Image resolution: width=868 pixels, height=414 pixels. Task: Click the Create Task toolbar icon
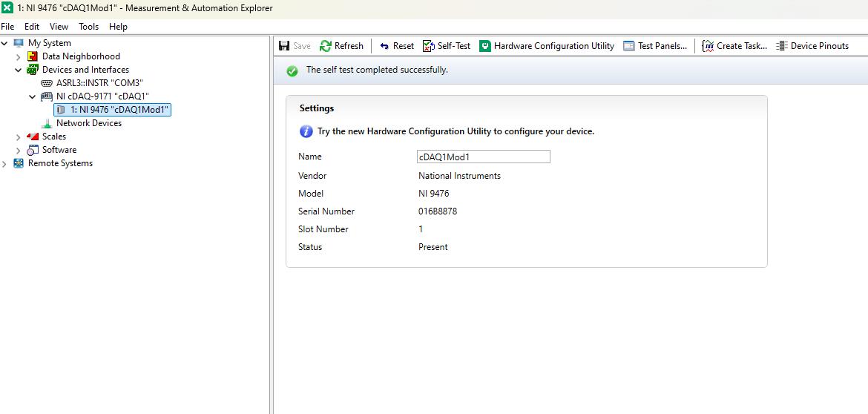(708, 46)
